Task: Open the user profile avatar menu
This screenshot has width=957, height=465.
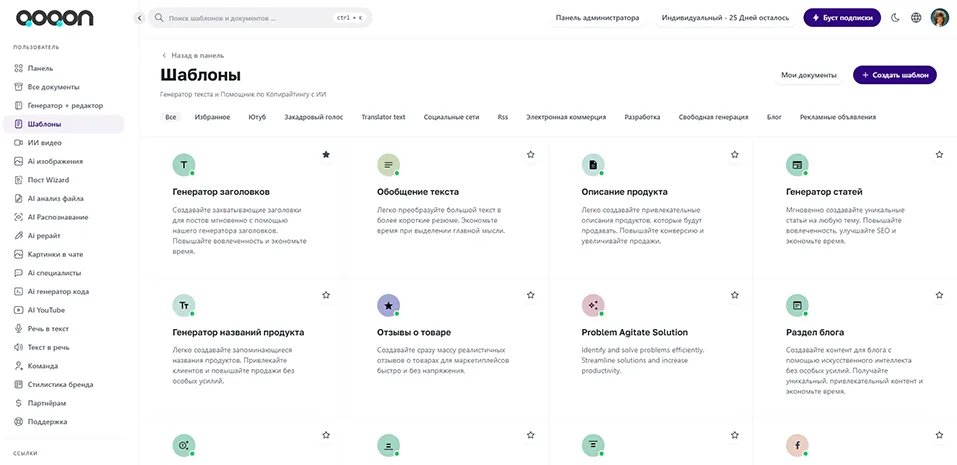Action: pos(940,18)
